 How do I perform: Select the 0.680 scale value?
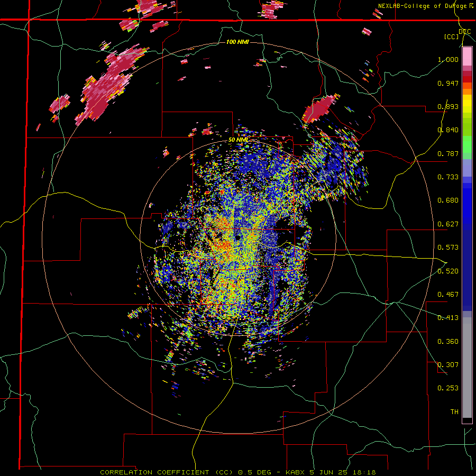point(448,200)
